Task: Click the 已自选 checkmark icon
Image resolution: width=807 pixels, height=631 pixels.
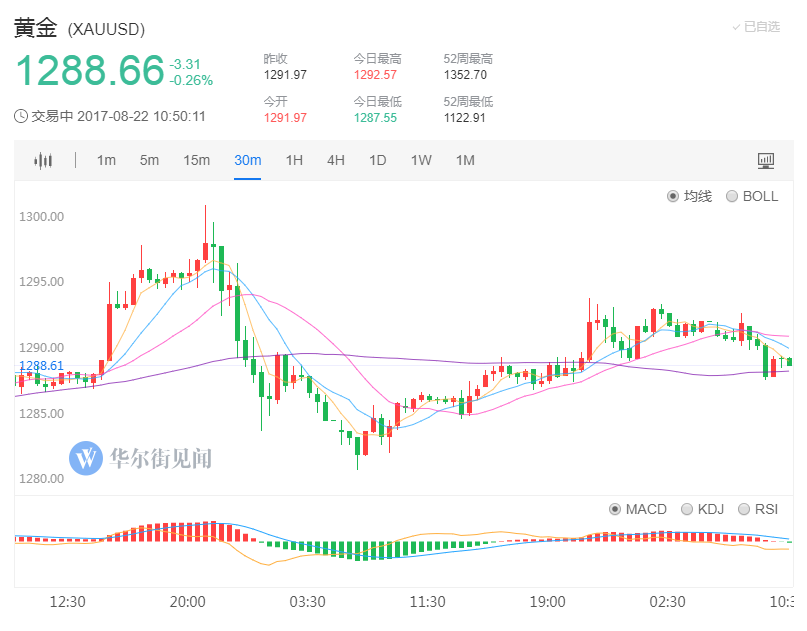Action: pyautogui.click(x=736, y=27)
